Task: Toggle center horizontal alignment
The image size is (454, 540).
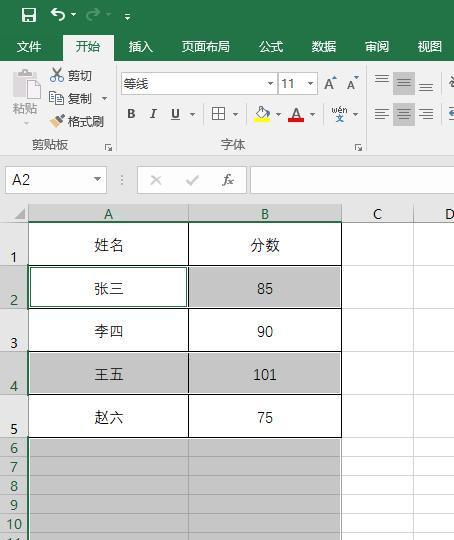Action: [x=404, y=114]
